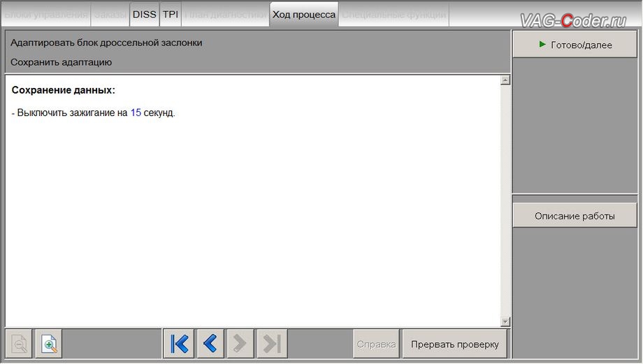The width and height of the screenshot is (643, 364).
Task: Switch to Специальные функции tab
Action: coord(393,15)
